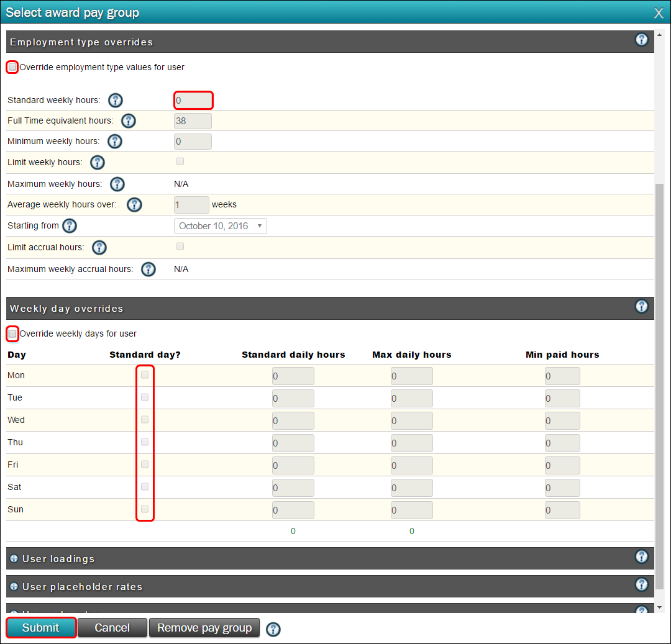This screenshot has width=671, height=644.
Task: Click Wed Min paid hours field
Action: (x=562, y=421)
